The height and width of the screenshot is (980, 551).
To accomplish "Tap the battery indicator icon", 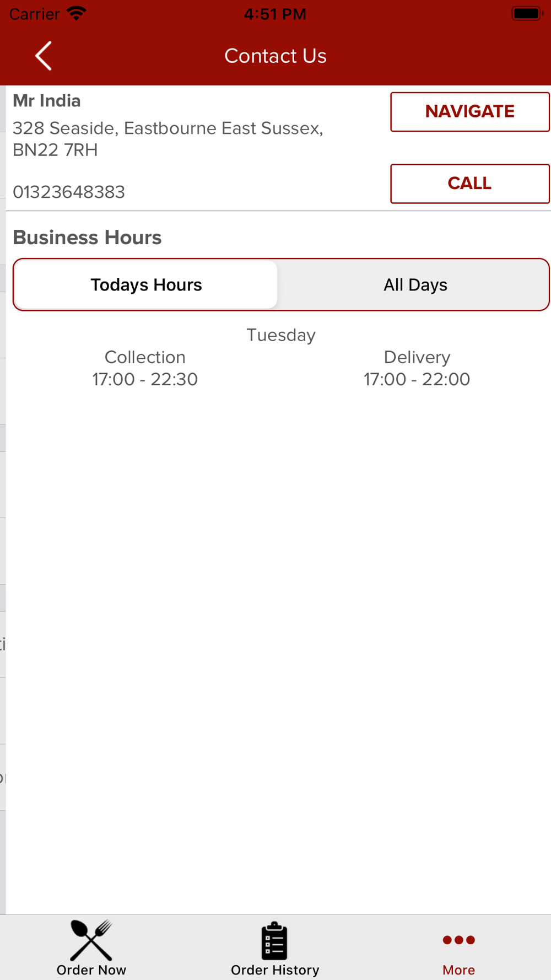I will coord(527,14).
